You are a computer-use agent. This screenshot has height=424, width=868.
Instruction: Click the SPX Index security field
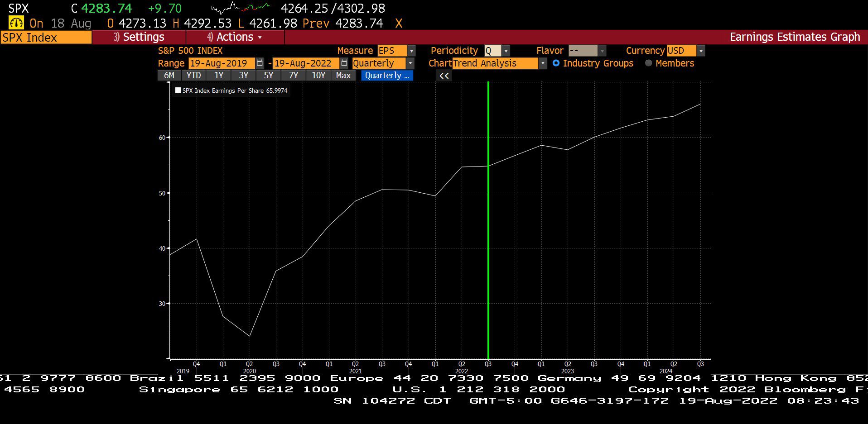[46, 38]
